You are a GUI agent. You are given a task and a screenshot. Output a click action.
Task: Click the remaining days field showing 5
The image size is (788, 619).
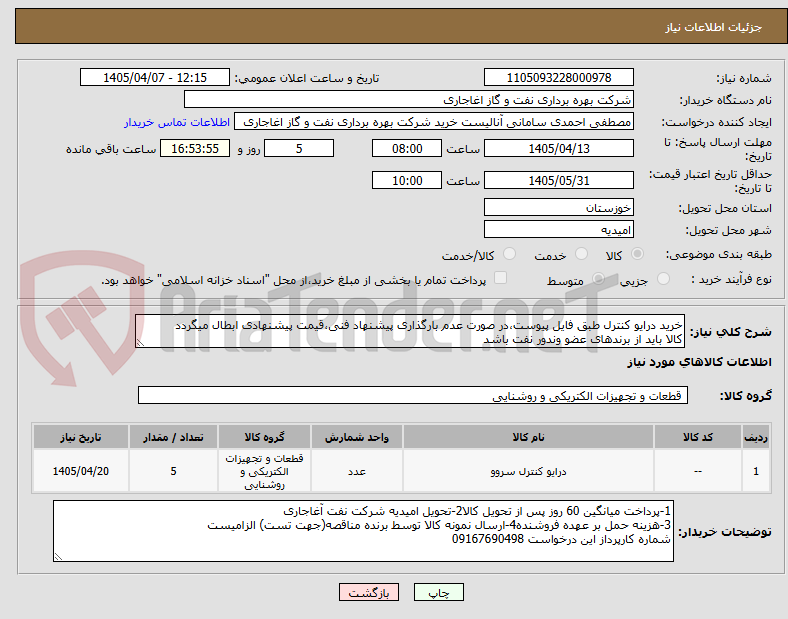tap(299, 148)
